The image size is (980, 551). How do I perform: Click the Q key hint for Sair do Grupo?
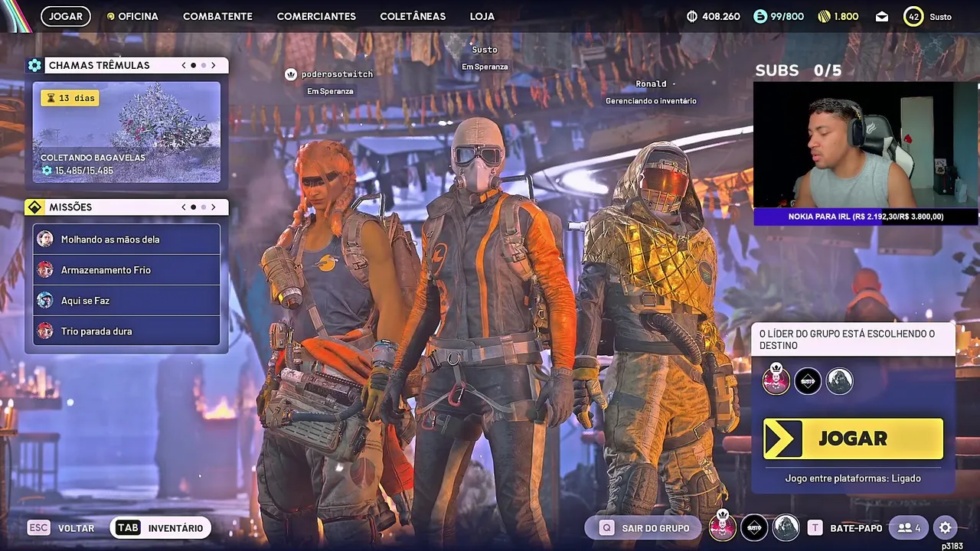607,528
